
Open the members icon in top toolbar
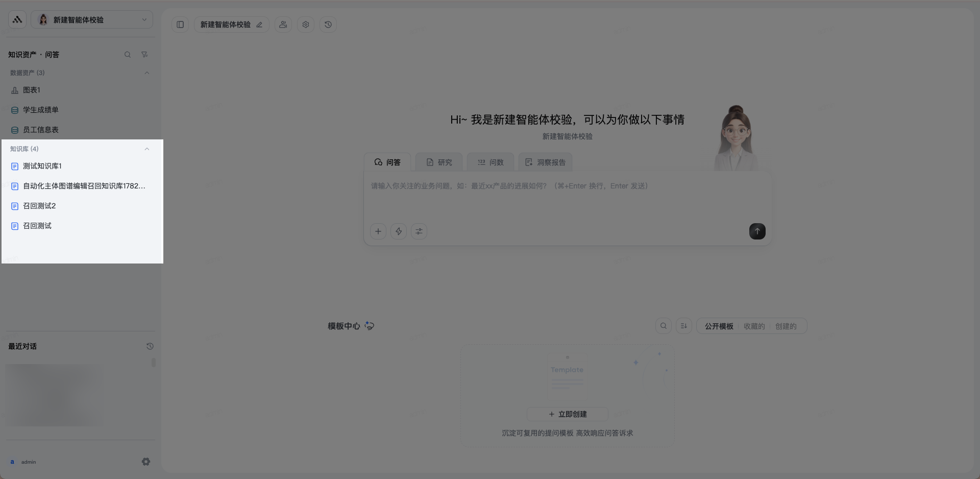pos(283,25)
